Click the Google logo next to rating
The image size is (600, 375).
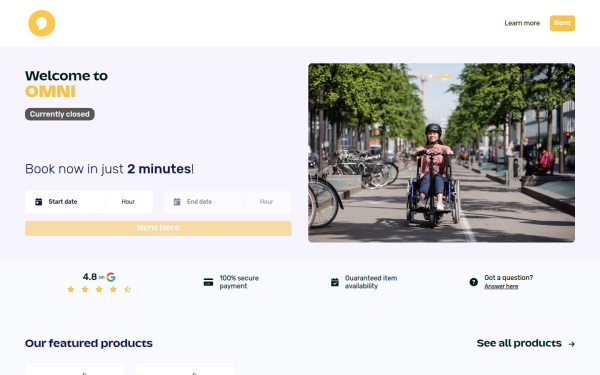111,277
